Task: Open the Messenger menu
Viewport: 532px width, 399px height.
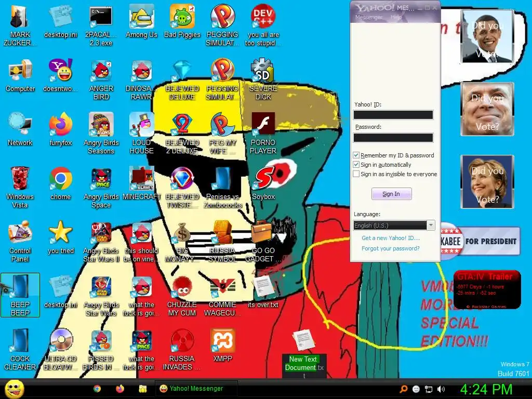Action: pyautogui.click(x=368, y=17)
